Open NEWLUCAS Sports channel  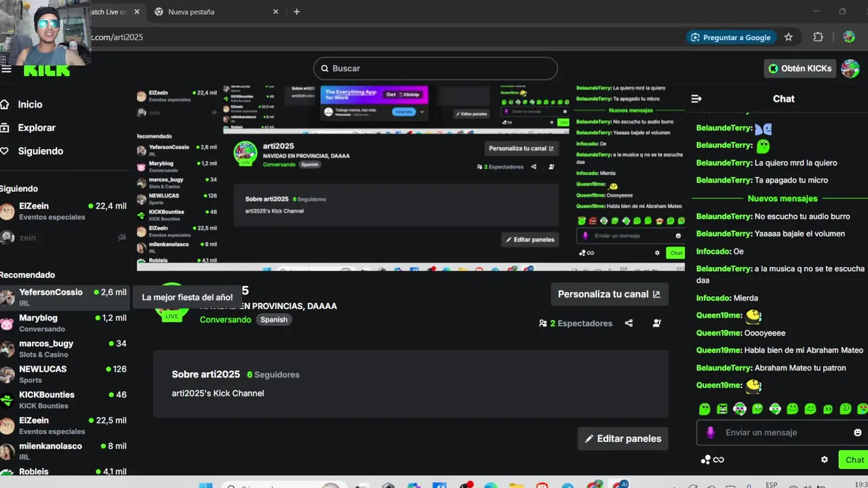(x=64, y=374)
